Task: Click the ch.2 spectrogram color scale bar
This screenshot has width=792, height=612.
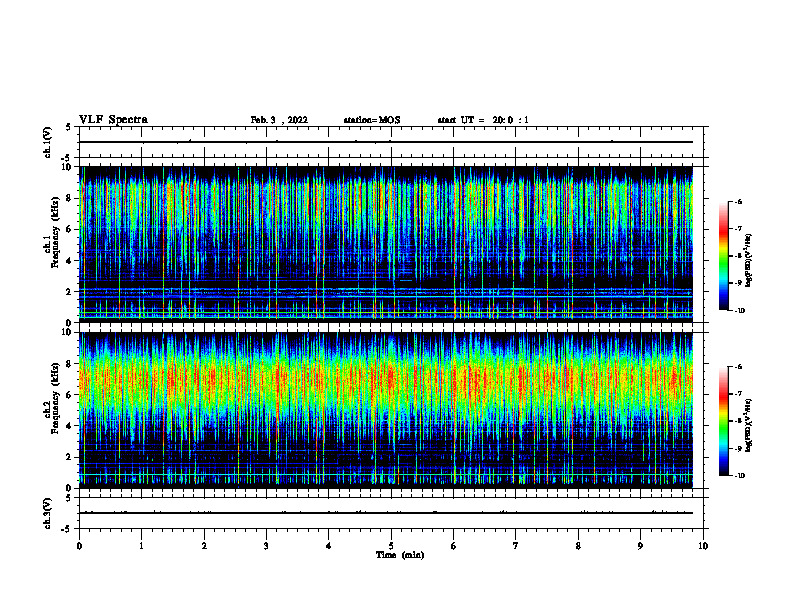Action: pos(724,421)
